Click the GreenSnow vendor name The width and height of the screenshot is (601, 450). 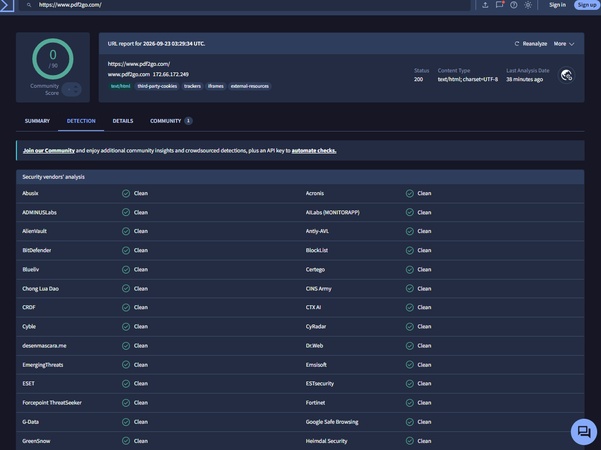[36, 441]
